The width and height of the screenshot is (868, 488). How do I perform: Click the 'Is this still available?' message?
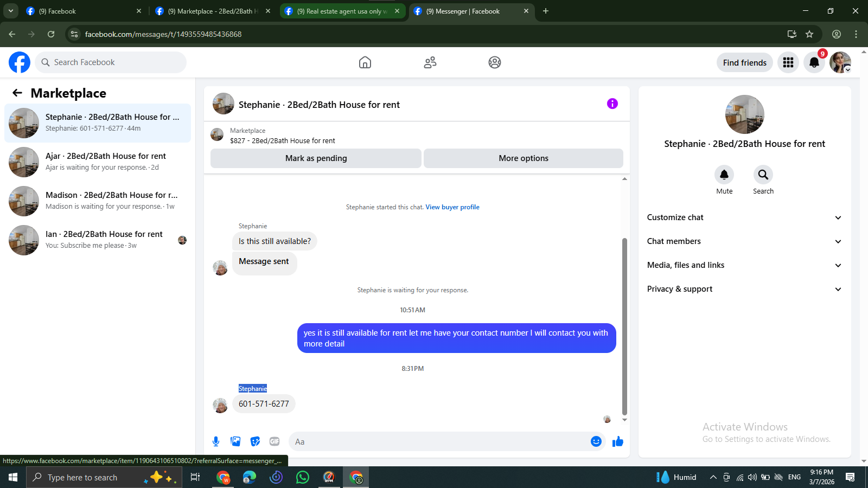coord(275,241)
